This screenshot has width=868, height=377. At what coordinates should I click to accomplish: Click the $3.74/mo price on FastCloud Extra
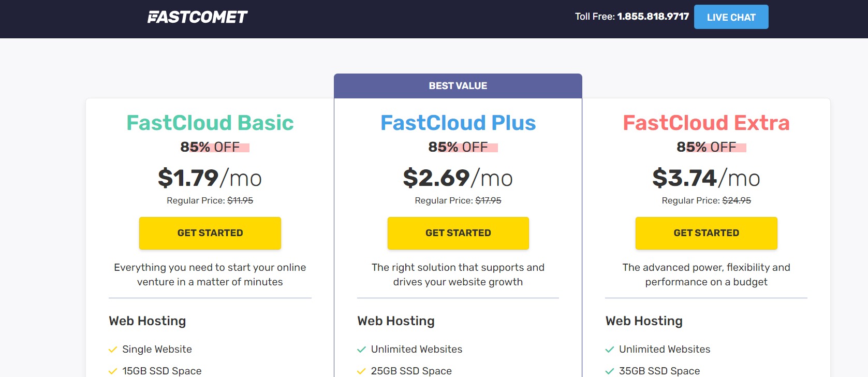pyautogui.click(x=707, y=178)
